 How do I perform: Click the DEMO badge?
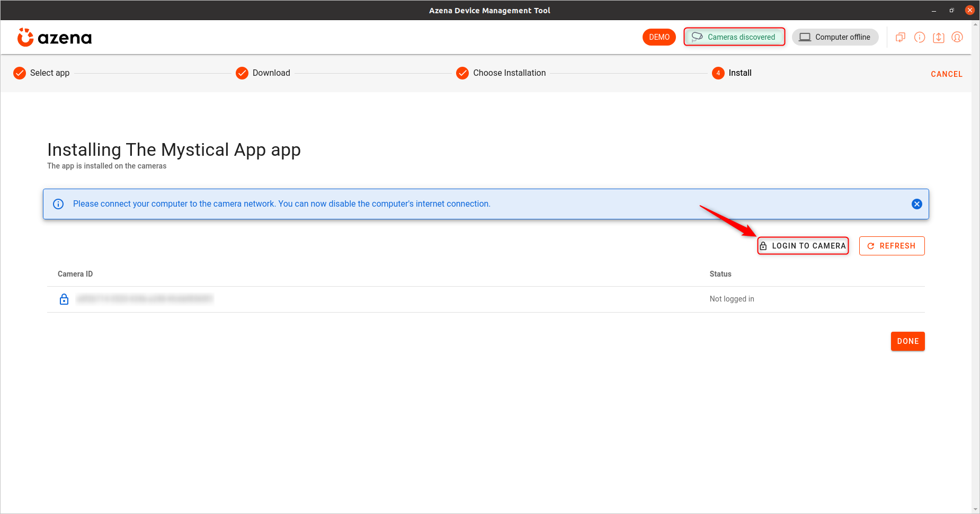[659, 37]
